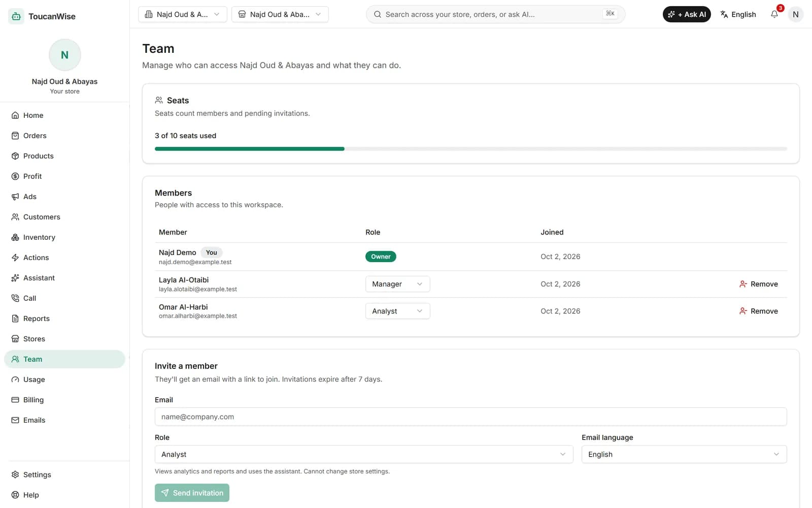Image resolution: width=812 pixels, height=508 pixels.
Task: Click the Joined column header
Action: point(552,232)
